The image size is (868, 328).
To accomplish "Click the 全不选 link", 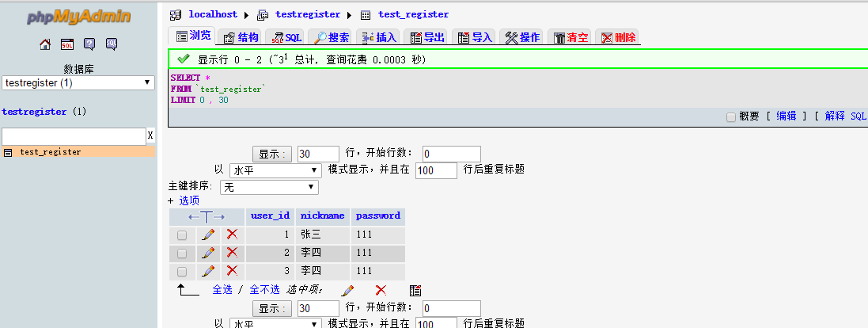I will pos(264,290).
